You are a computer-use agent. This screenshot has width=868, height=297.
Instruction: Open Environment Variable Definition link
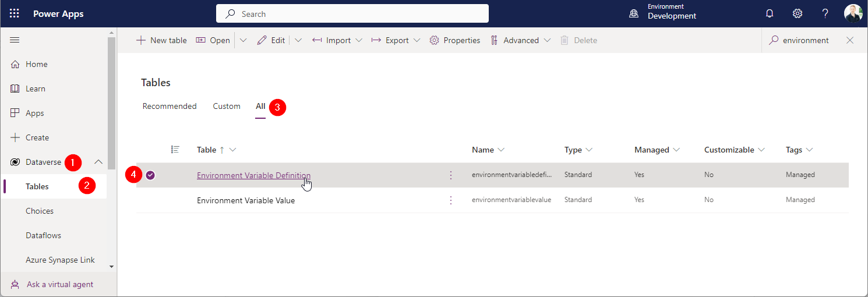(x=253, y=175)
